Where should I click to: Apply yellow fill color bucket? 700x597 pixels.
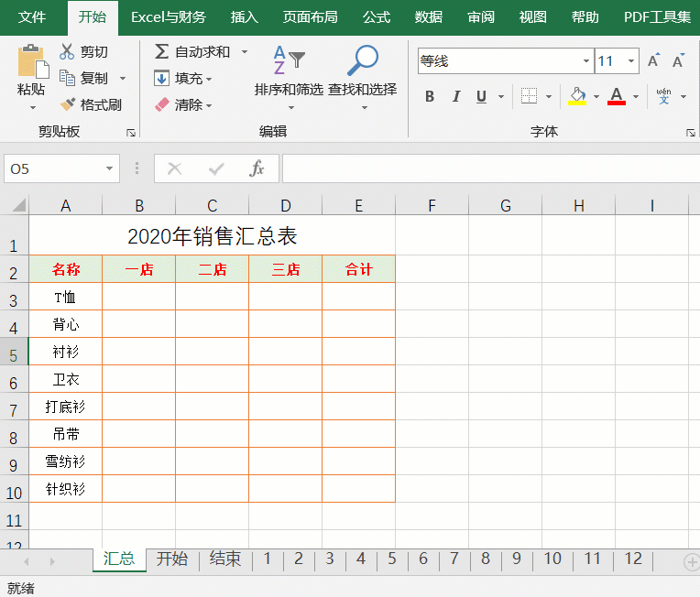pos(577,96)
